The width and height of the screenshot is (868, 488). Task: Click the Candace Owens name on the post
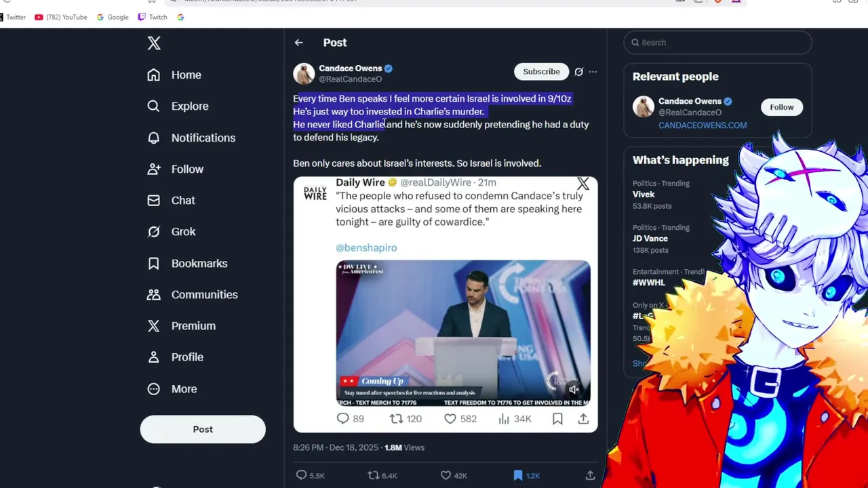point(351,68)
